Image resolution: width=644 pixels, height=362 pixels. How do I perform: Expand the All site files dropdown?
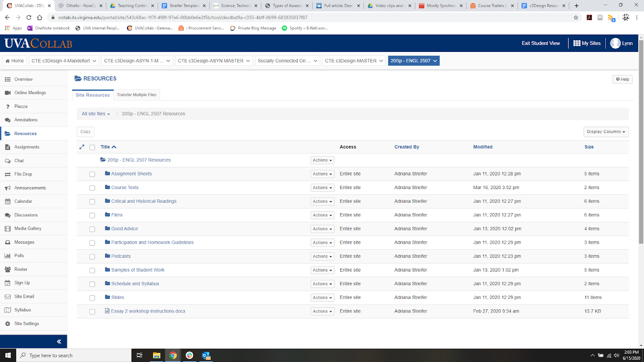point(96,114)
